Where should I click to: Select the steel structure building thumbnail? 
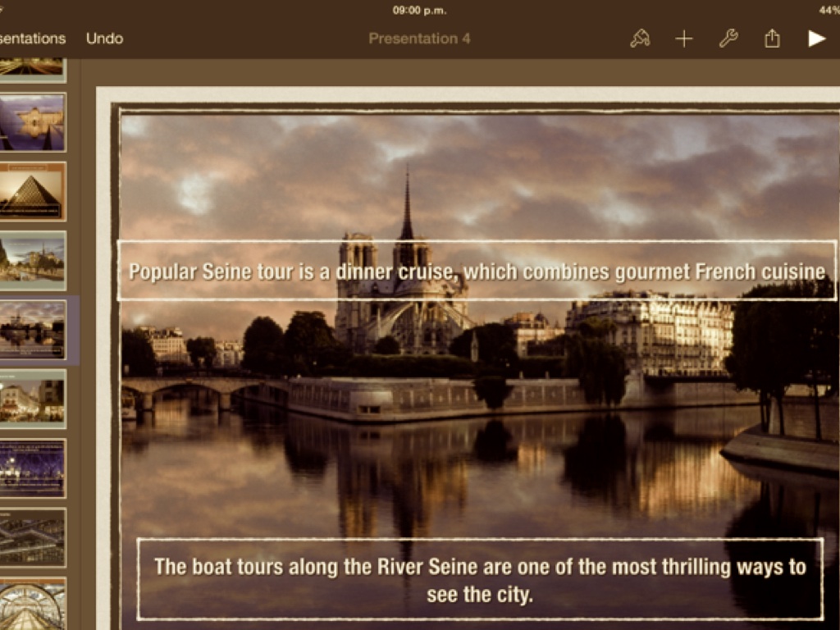coord(33,537)
